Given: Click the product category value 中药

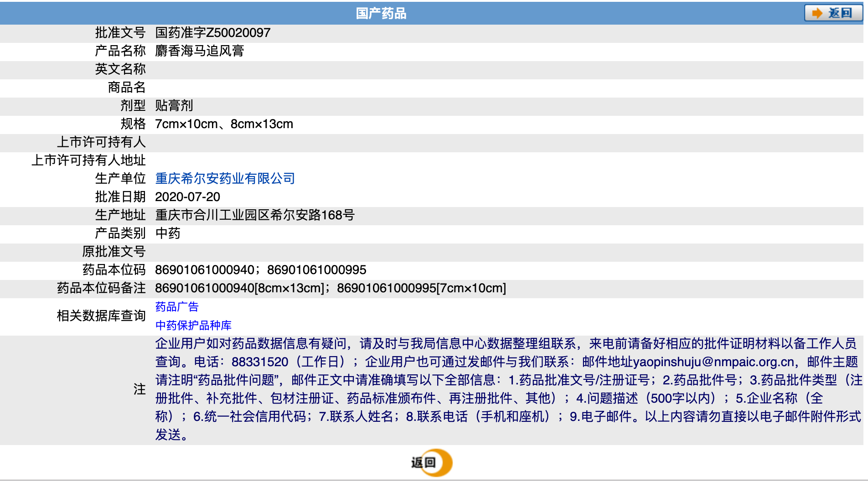Looking at the screenshot, I should tap(168, 233).
